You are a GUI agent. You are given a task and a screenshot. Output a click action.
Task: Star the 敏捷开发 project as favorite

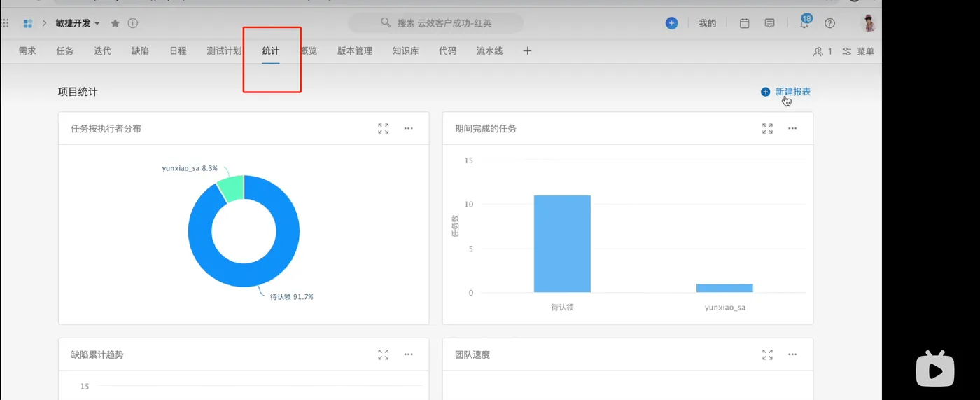(115, 23)
